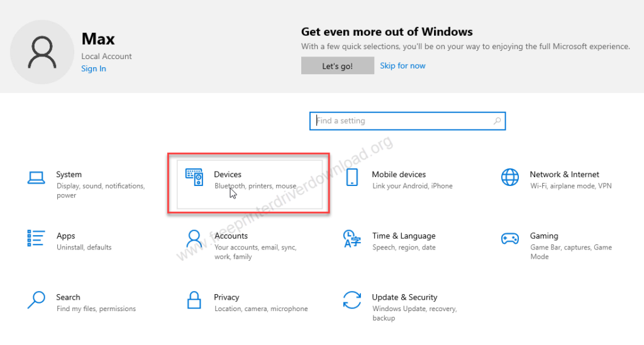The image size is (644, 345).
Task: Open the System settings laptop icon
Action: click(36, 178)
